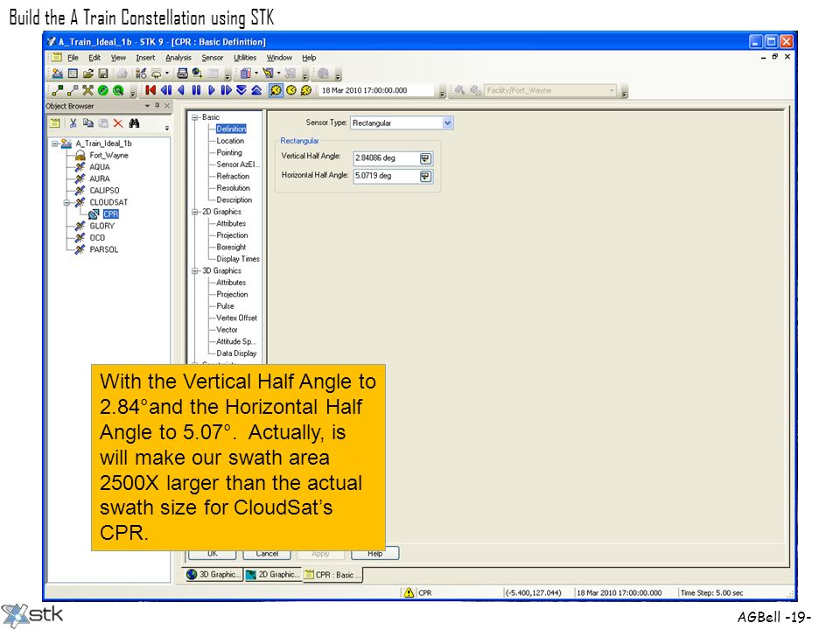Pin the Object Browser panel
The image size is (840, 630).
pos(157,106)
